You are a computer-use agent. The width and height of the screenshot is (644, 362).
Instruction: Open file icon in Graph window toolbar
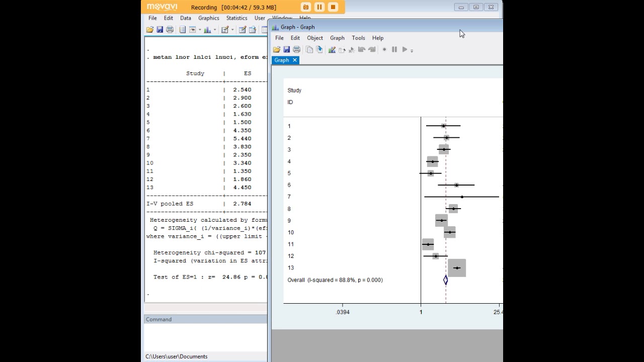tap(277, 49)
